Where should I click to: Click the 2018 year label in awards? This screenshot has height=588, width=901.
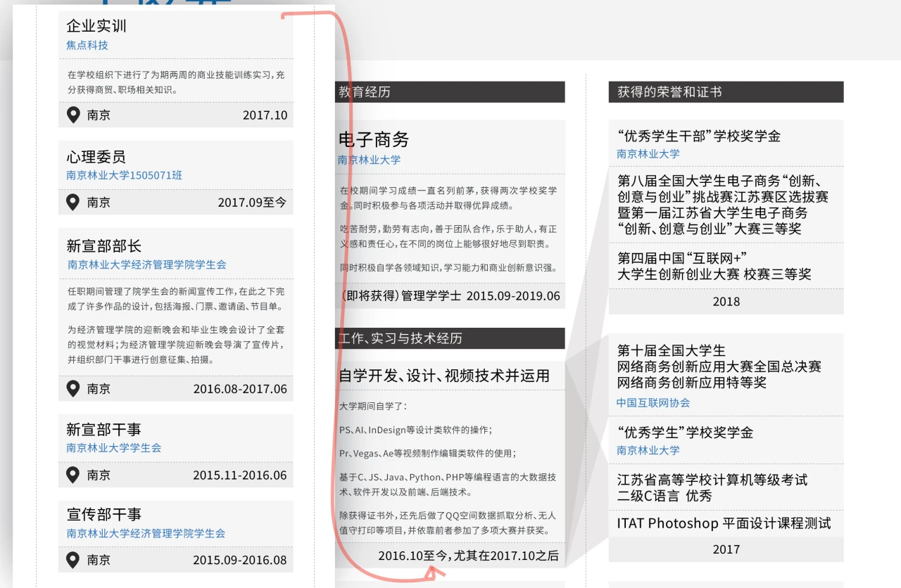726,302
